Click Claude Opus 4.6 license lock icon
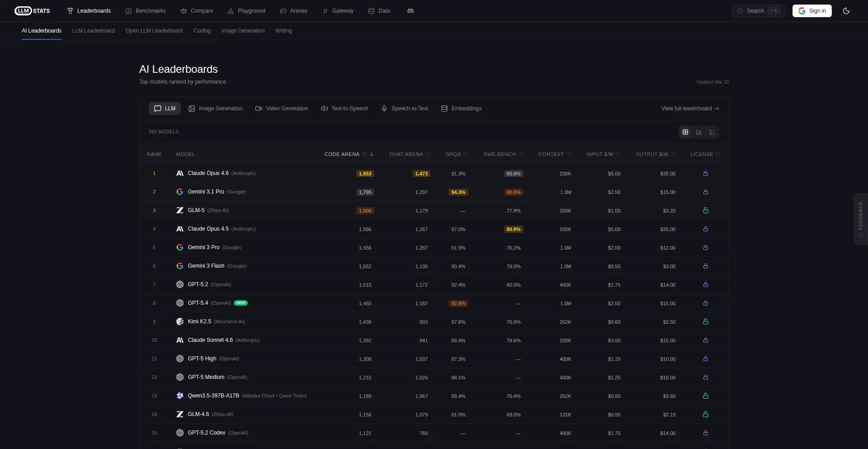868x449 pixels. point(706,173)
